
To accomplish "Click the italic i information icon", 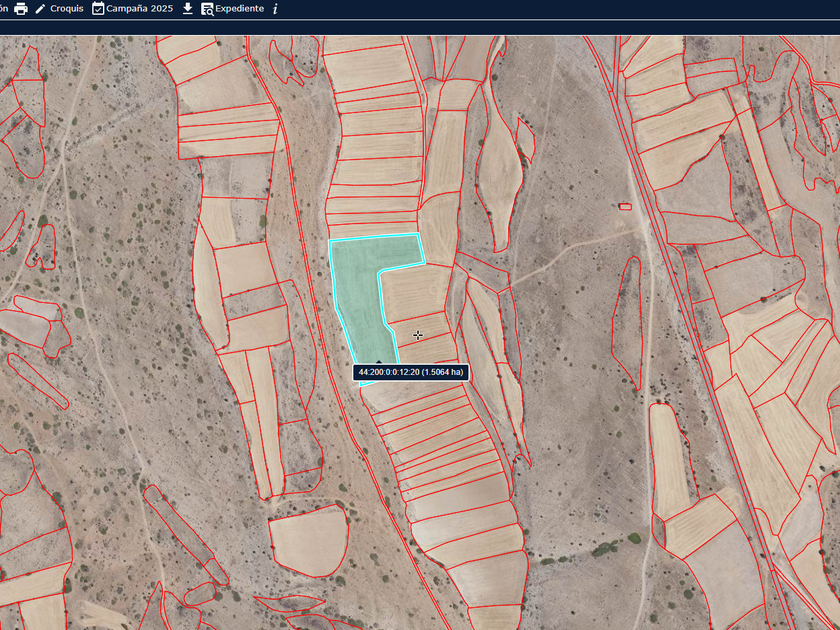I will [x=275, y=9].
